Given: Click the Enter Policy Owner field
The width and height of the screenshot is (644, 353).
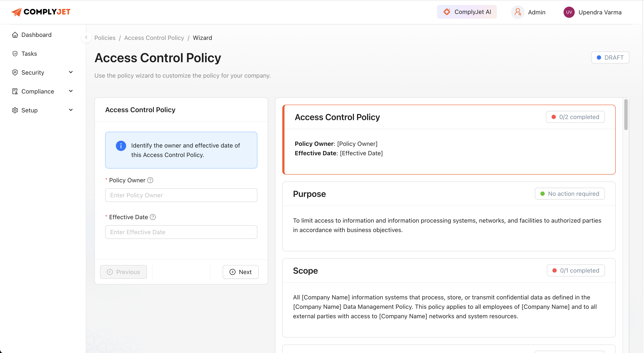Looking at the screenshot, I should [181, 195].
